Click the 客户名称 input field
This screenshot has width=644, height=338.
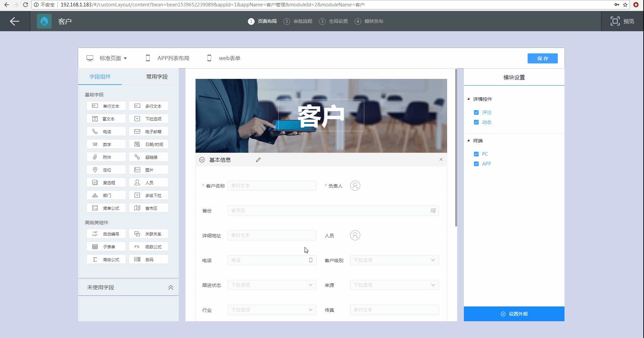tap(272, 186)
